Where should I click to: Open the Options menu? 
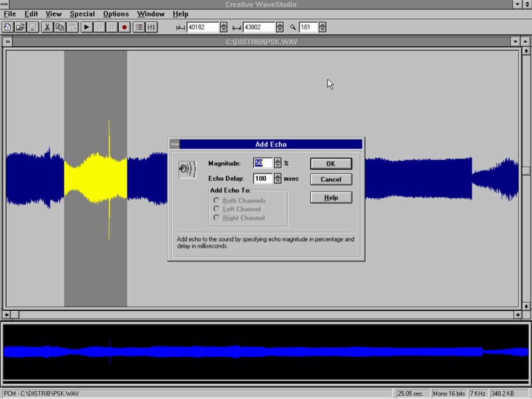116,14
